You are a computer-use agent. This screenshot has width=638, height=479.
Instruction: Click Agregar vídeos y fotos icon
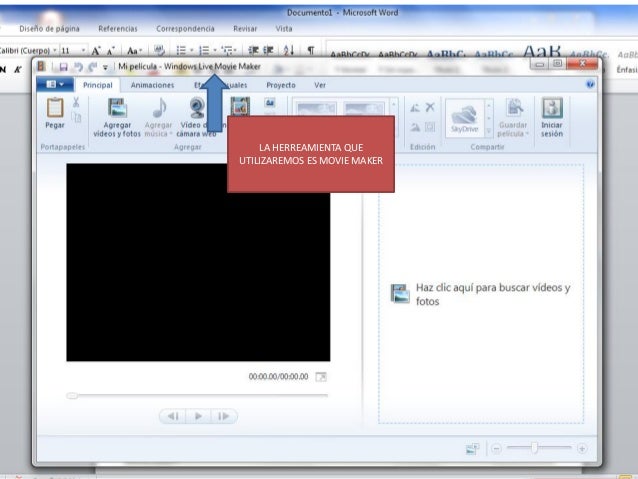click(117, 108)
